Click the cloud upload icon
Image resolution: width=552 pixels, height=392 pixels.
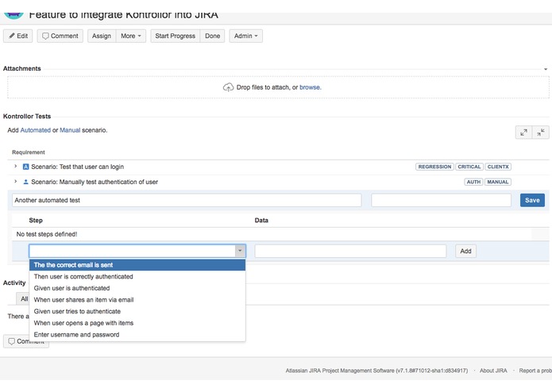228,87
